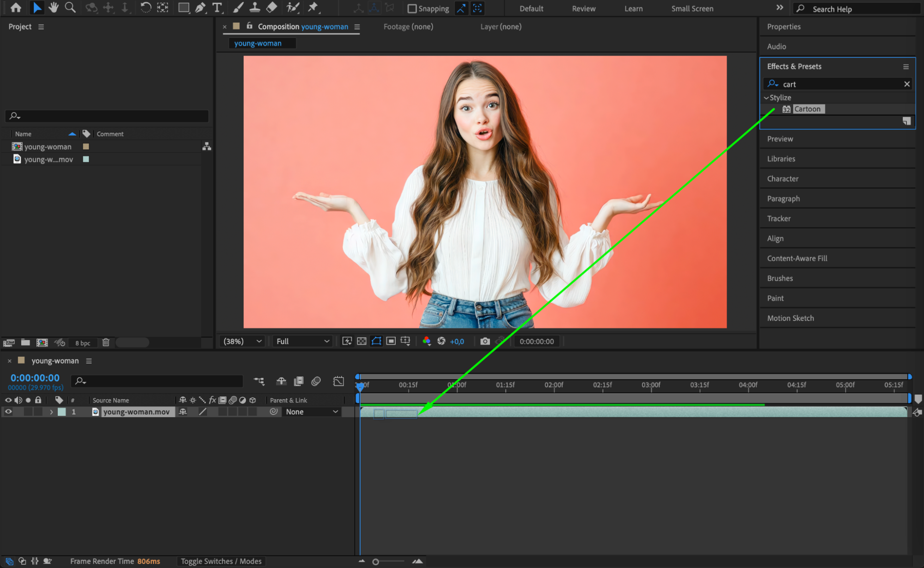Click the Home icon
This screenshot has height=568, width=924.
[x=16, y=7]
